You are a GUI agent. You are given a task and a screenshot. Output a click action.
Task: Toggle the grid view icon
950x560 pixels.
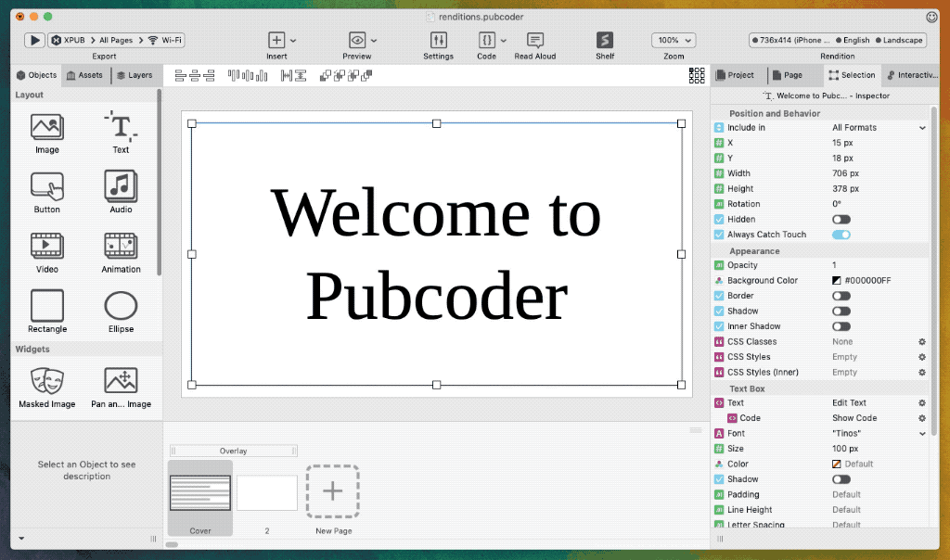point(697,75)
